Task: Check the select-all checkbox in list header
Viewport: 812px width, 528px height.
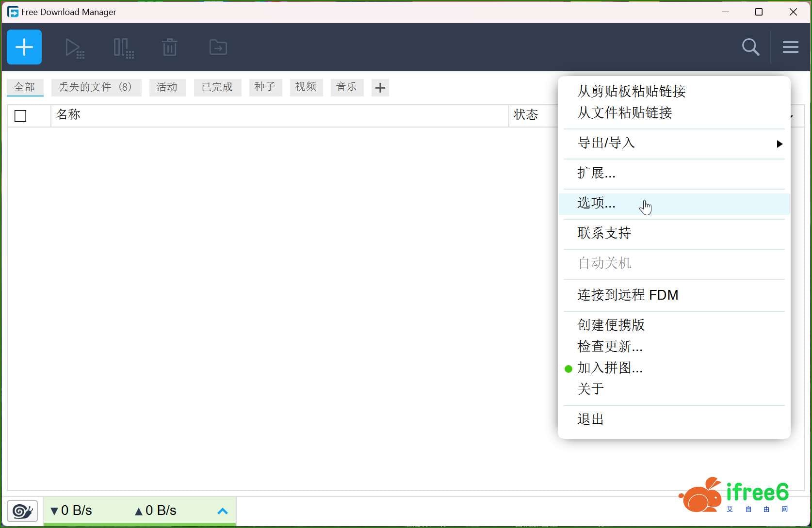Action: (x=20, y=116)
